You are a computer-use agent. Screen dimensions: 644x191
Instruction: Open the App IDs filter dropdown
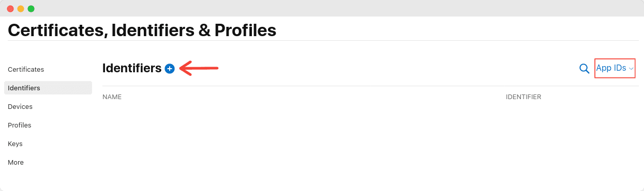click(x=615, y=68)
